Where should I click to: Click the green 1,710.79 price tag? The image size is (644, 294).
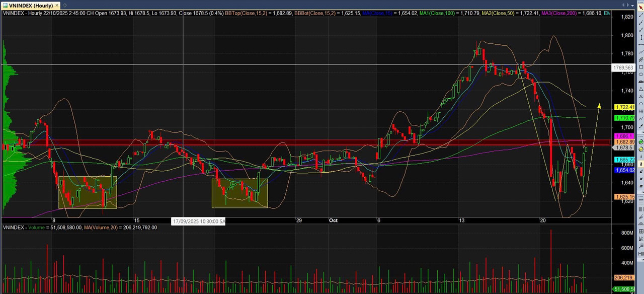pos(624,118)
